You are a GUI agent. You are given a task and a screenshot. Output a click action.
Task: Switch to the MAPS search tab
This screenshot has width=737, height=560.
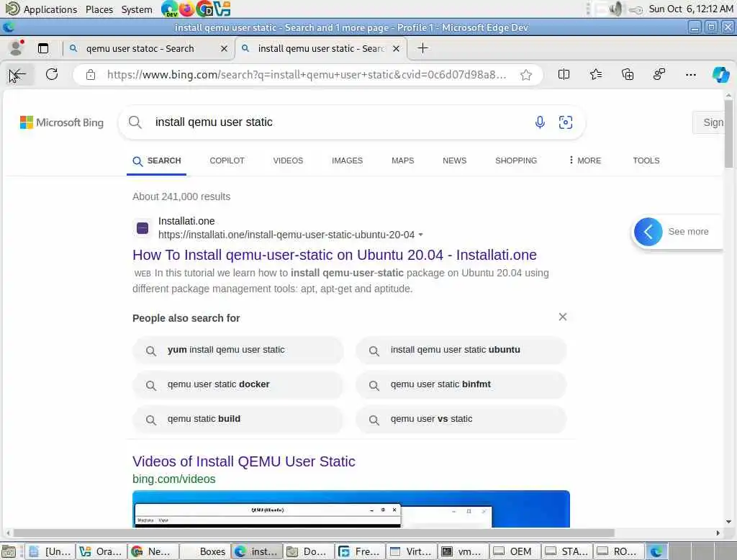coord(403,161)
